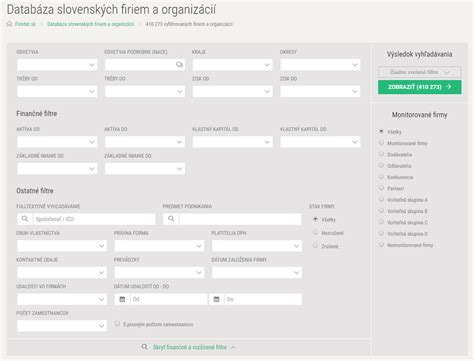
Task: Open the Tržby od dropdown
Action: (x=57, y=91)
